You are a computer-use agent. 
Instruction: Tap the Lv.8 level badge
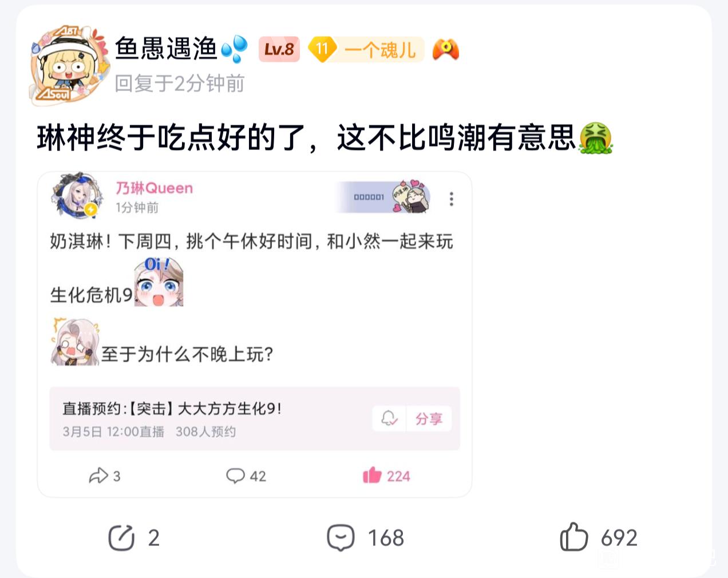coord(279,49)
